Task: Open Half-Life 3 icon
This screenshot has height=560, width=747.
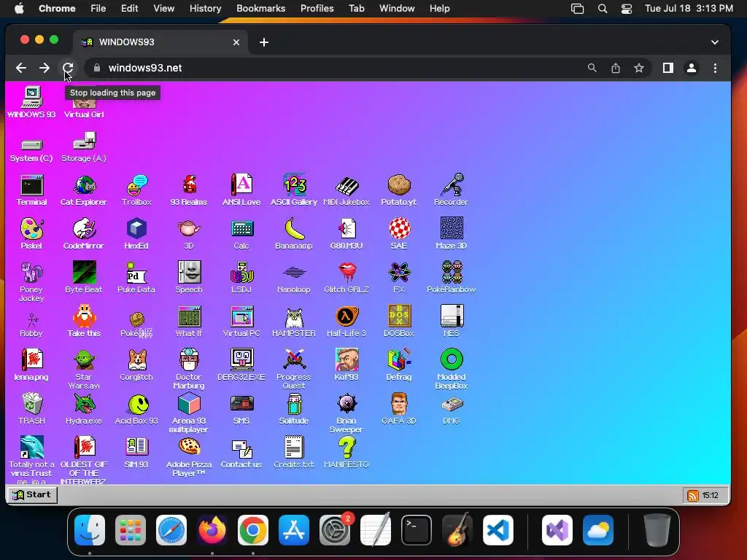Action: click(x=347, y=322)
